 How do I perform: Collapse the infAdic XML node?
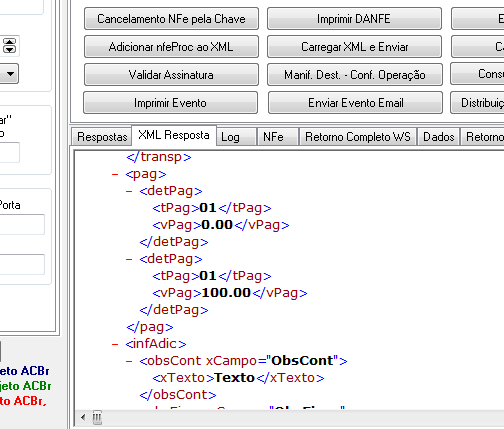[115, 344]
